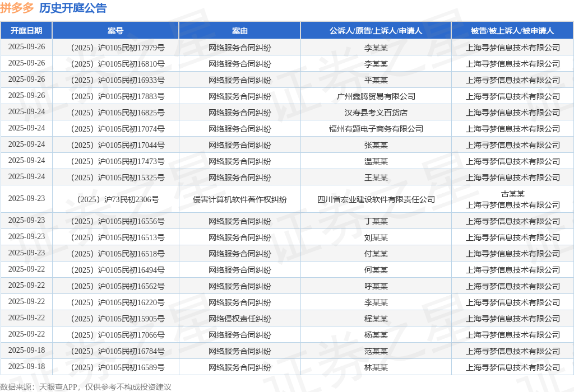
Task: Click the 2025-09-18 date in 范某某 row
Action: pyautogui.click(x=26, y=351)
